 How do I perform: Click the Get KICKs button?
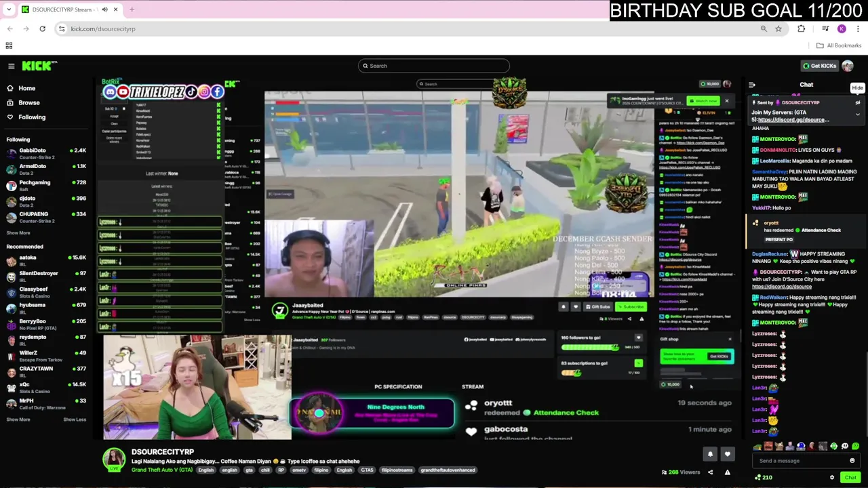click(x=819, y=66)
